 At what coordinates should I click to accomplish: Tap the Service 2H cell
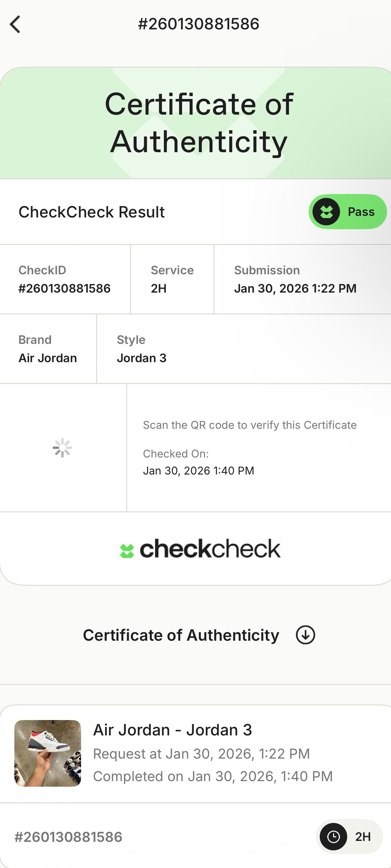pyautogui.click(x=172, y=279)
